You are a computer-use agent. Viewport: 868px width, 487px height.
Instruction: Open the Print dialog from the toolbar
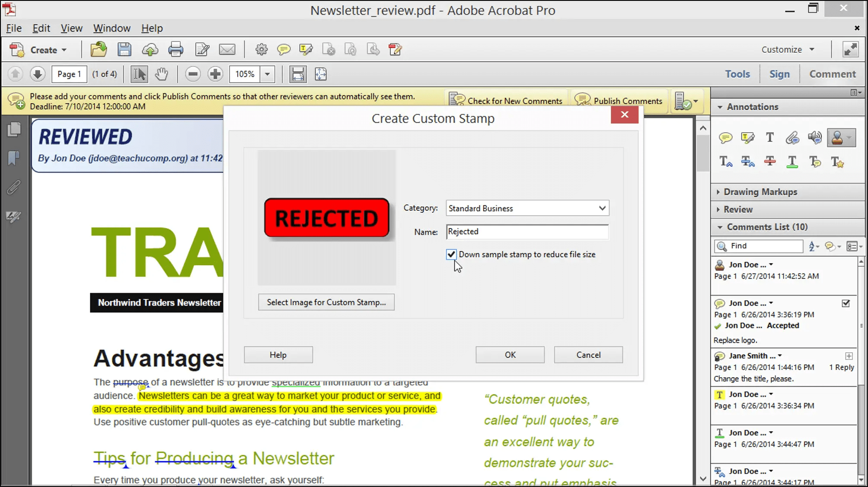(x=176, y=49)
